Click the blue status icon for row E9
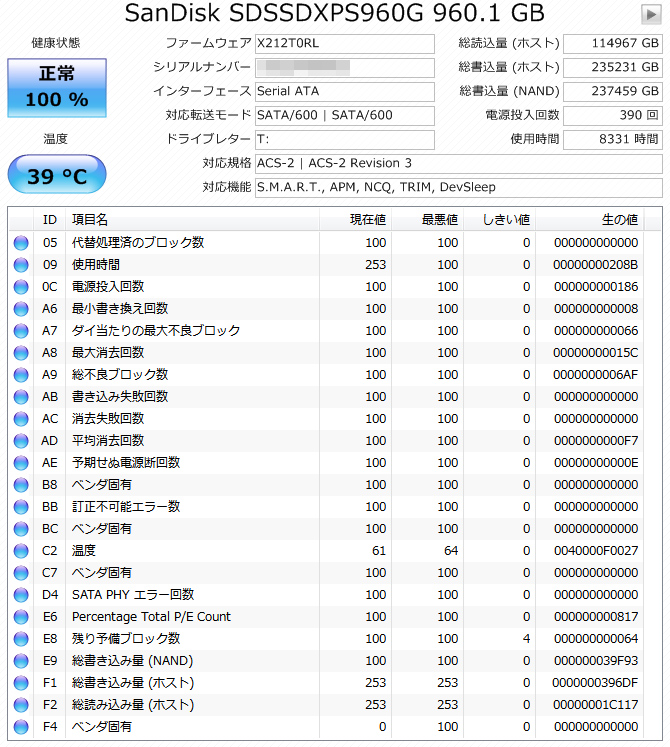 point(21,661)
